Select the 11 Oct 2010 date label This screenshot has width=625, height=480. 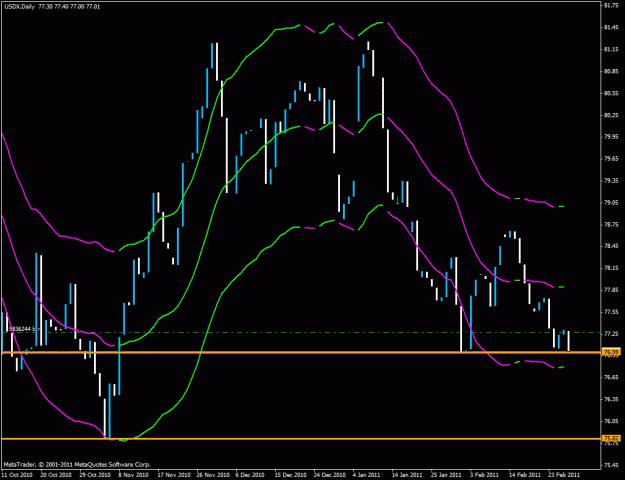pyautogui.click(x=16, y=475)
